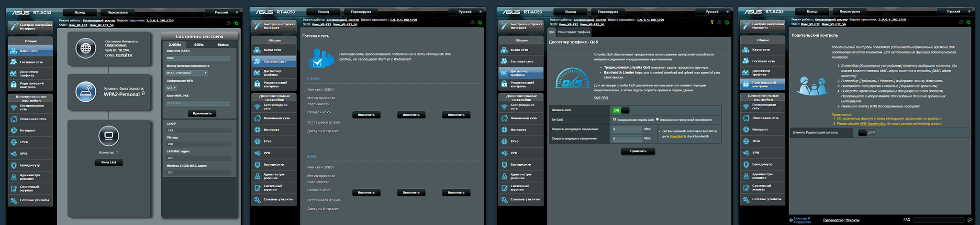Viewport: 980px width, 225px height.
Task: Focus the FAQ search field in parental control window
Action: [939, 220]
